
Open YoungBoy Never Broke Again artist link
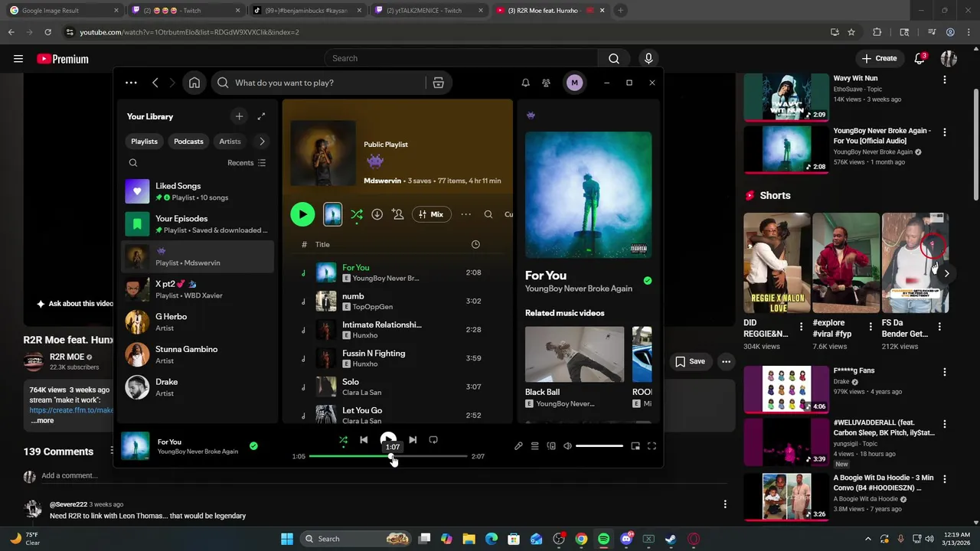(579, 289)
